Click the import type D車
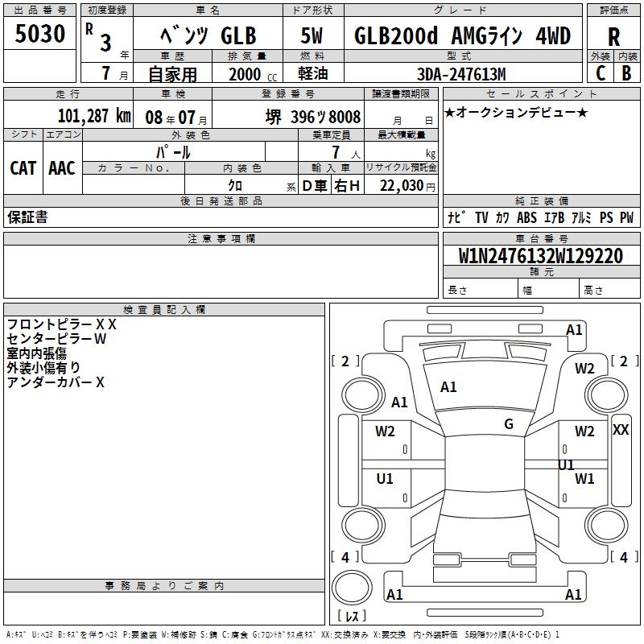 click(315, 186)
